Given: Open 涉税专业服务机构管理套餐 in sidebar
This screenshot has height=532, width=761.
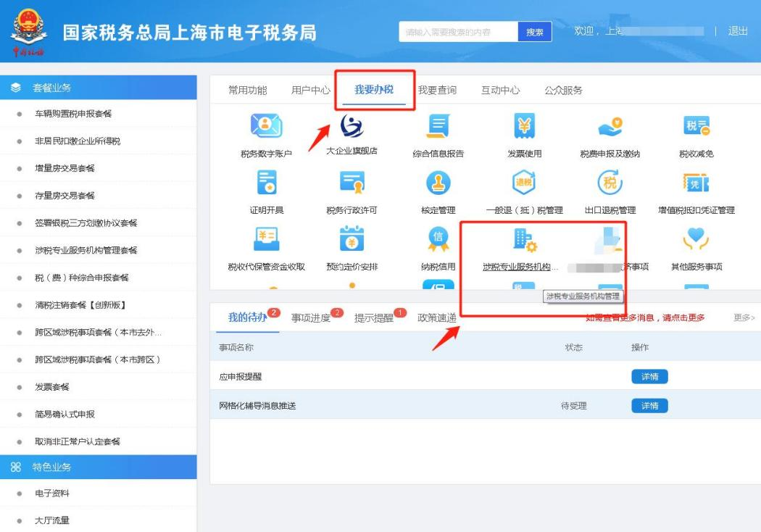Looking at the screenshot, I should click(x=86, y=251).
